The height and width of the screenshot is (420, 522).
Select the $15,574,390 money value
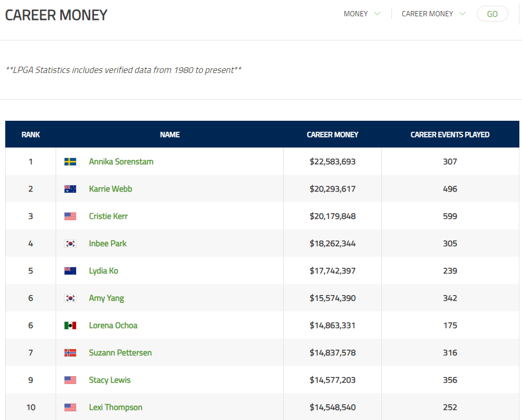click(x=333, y=298)
